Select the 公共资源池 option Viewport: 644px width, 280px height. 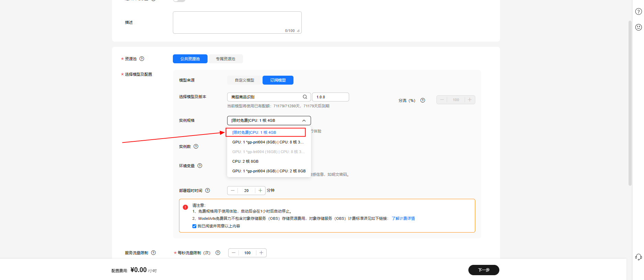[190, 59]
